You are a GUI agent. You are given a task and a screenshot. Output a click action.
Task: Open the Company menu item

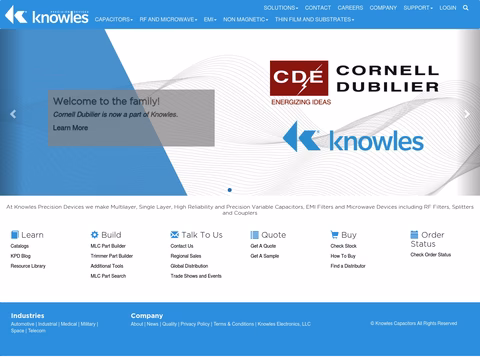383,8
